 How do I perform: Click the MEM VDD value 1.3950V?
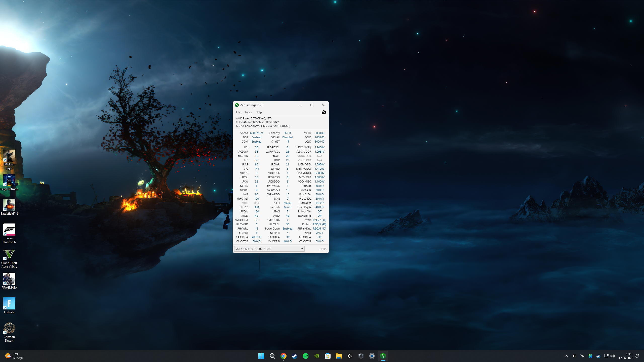point(319,164)
